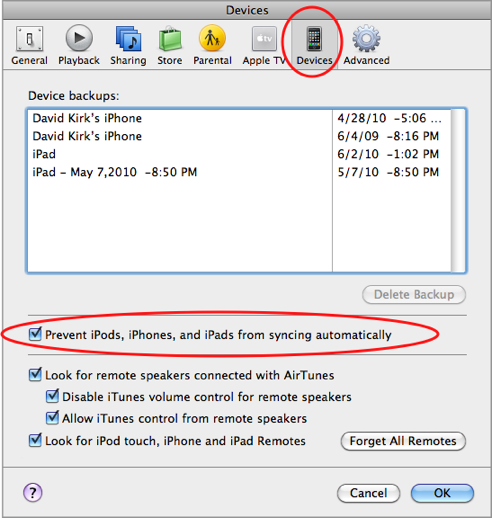Open Advanced gear icon preferences
The image size is (492, 518).
point(366,38)
